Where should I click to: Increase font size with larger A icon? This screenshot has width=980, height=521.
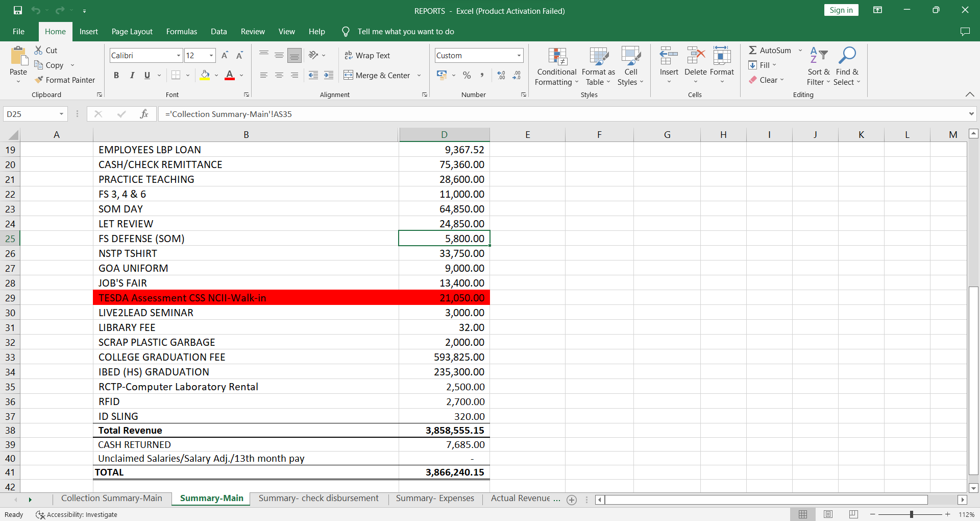tap(225, 55)
